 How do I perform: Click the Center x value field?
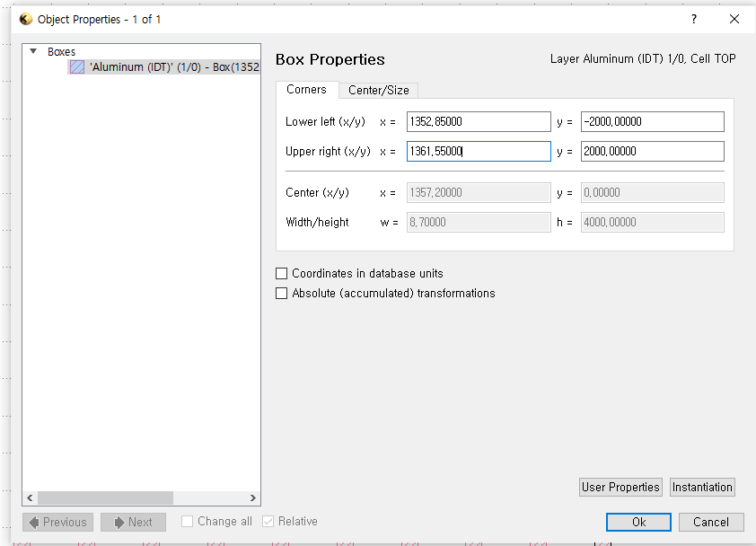point(479,192)
